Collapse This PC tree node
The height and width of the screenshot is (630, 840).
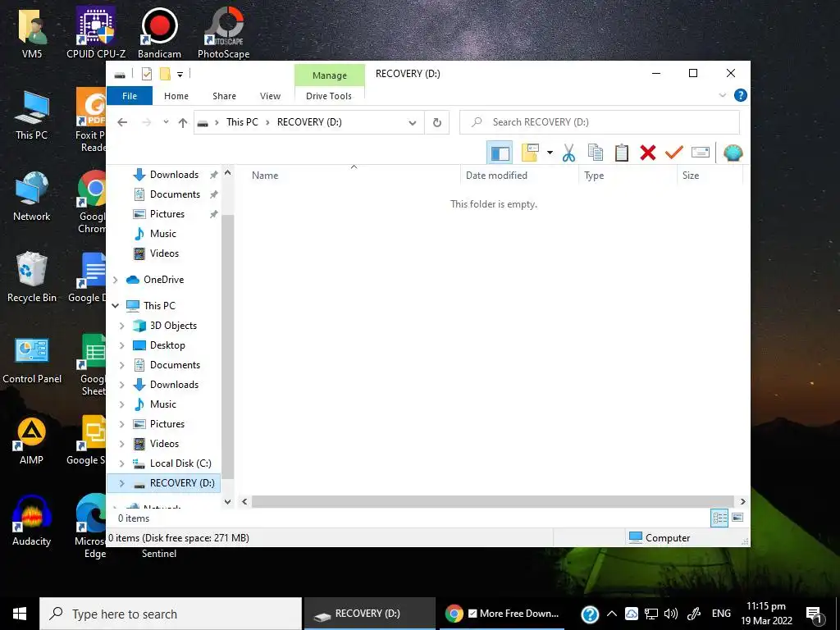[115, 306]
